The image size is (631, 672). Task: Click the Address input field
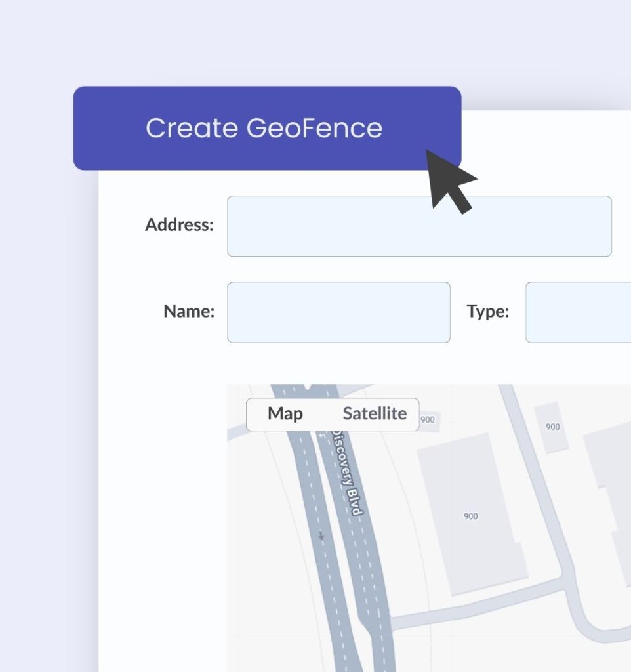click(418, 225)
